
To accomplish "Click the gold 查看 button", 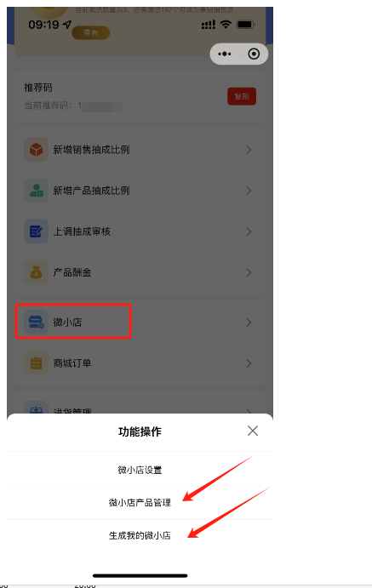I will (x=91, y=32).
